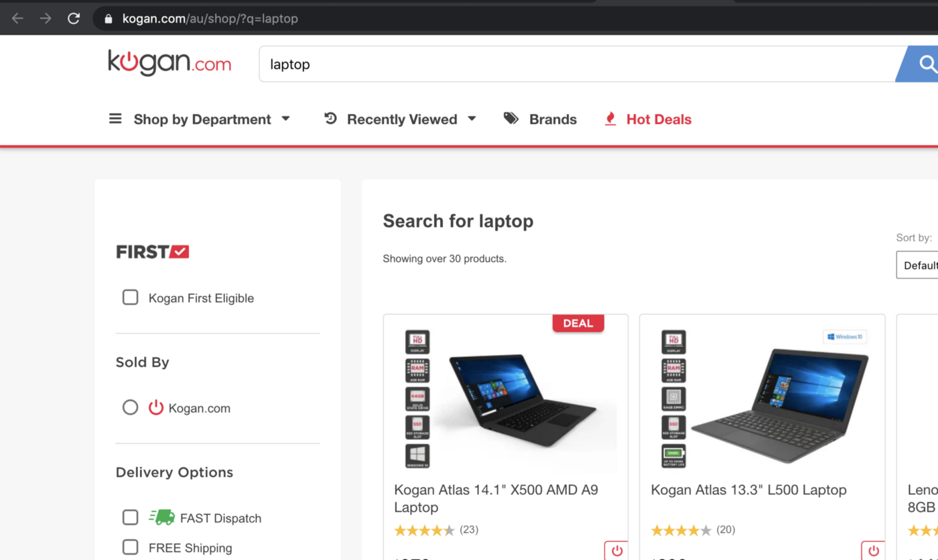Click the Hot Deals flame icon

click(x=610, y=119)
